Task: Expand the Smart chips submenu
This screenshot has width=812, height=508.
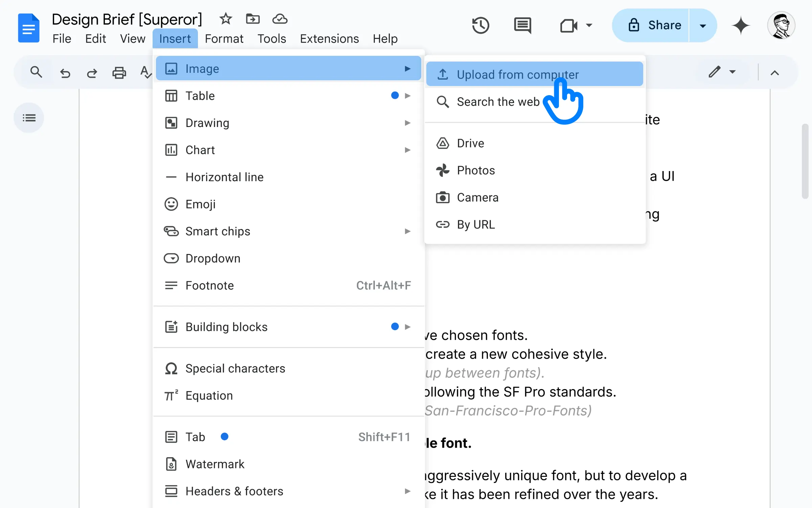Action: [x=289, y=231]
